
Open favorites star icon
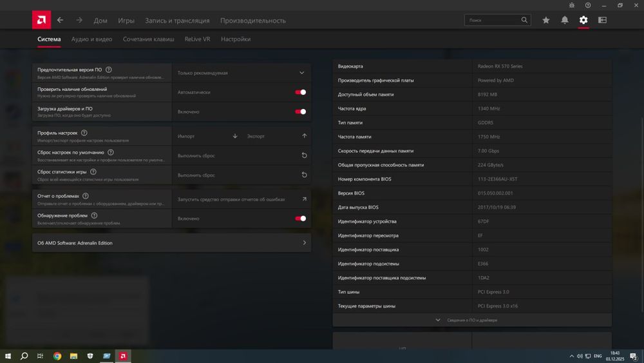pyautogui.click(x=546, y=20)
